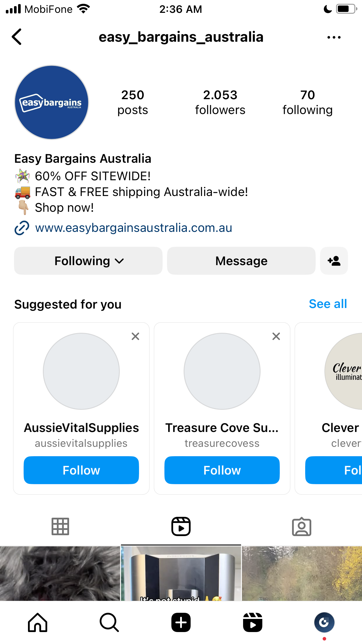The width and height of the screenshot is (362, 644).
Task: Switch to the tagged photos tab
Action: tap(302, 526)
